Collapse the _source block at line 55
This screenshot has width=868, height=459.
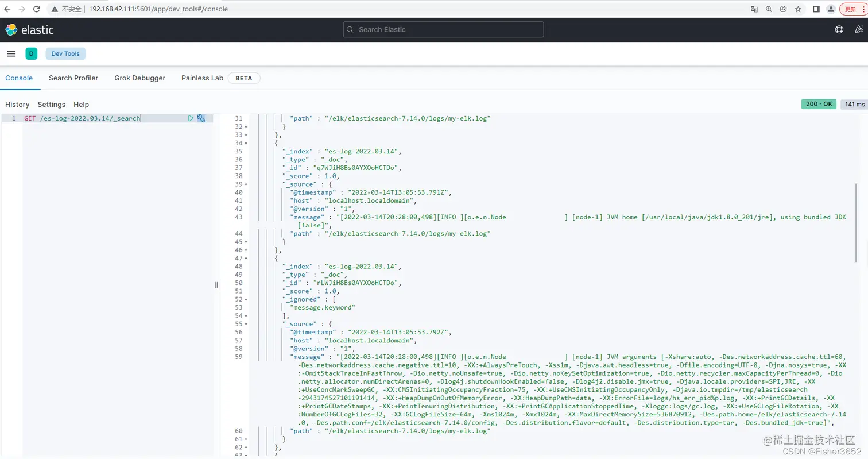[246, 324]
